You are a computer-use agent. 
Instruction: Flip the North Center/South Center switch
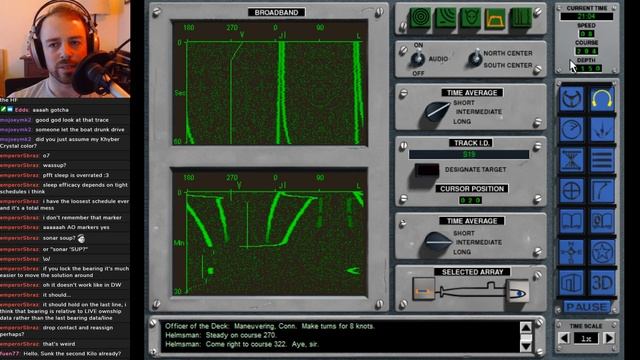(x=475, y=58)
